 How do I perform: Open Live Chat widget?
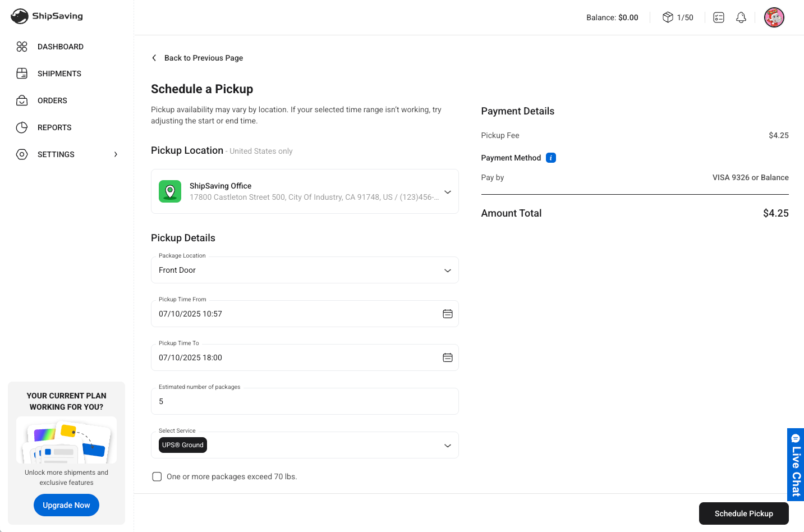[x=796, y=465]
